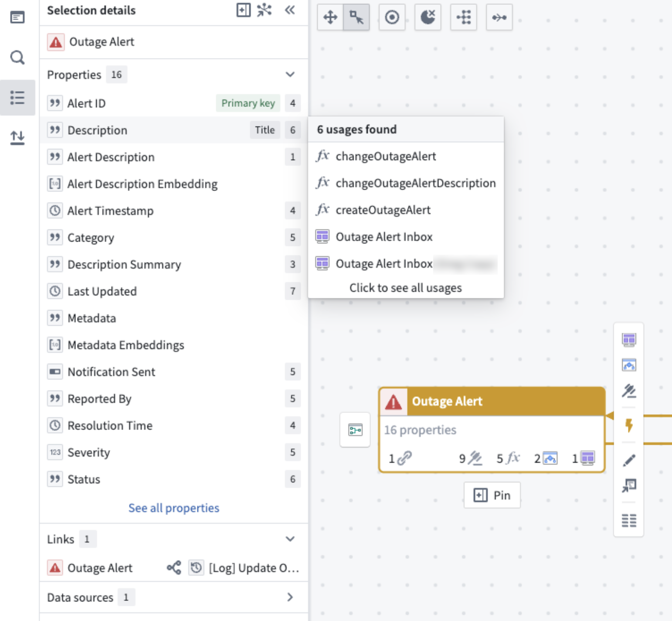Click the schema diagram icon left of Outage Alert node
Viewport: 672px width, 621px height.
[x=355, y=430]
